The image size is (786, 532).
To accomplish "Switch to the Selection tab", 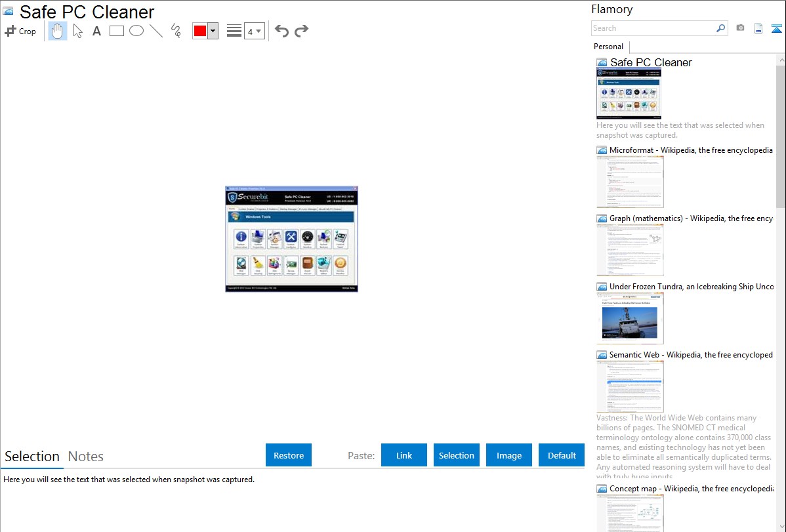I will pos(32,457).
